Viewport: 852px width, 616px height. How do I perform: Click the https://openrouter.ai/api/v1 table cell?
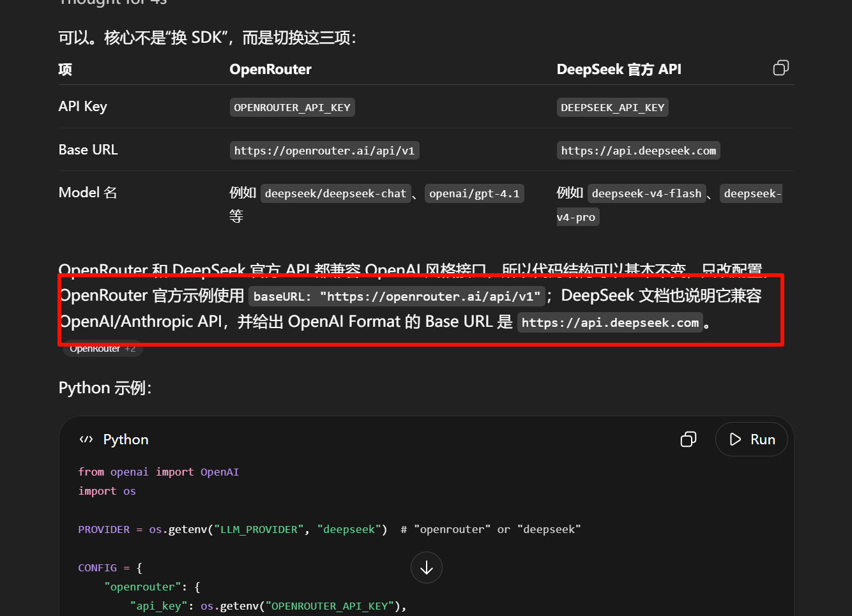pyautogui.click(x=324, y=151)
